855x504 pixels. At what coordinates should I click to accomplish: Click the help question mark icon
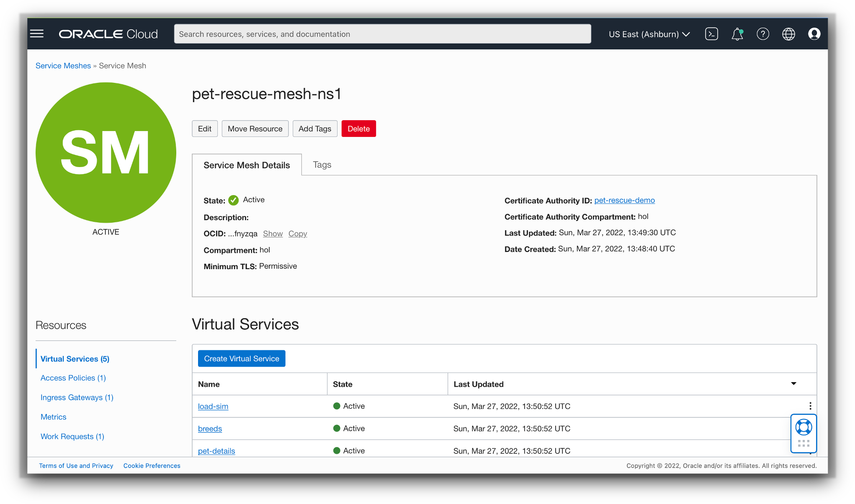[x=762, y=34]
